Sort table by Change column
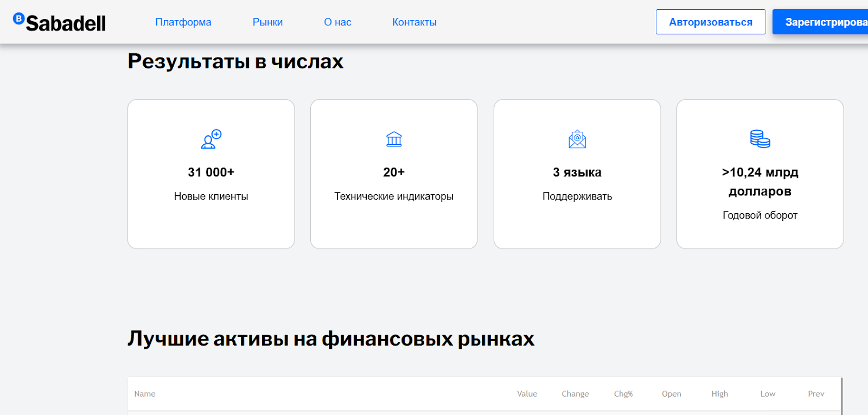 575,394
